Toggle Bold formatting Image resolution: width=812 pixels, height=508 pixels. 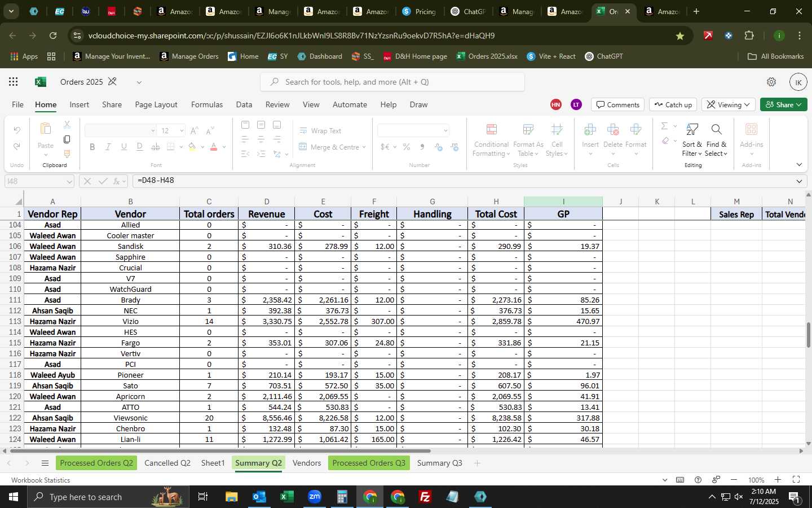(92, 147)
